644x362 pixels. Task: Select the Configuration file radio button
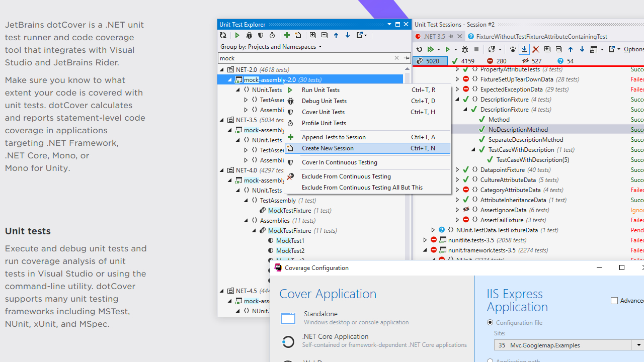490,323
